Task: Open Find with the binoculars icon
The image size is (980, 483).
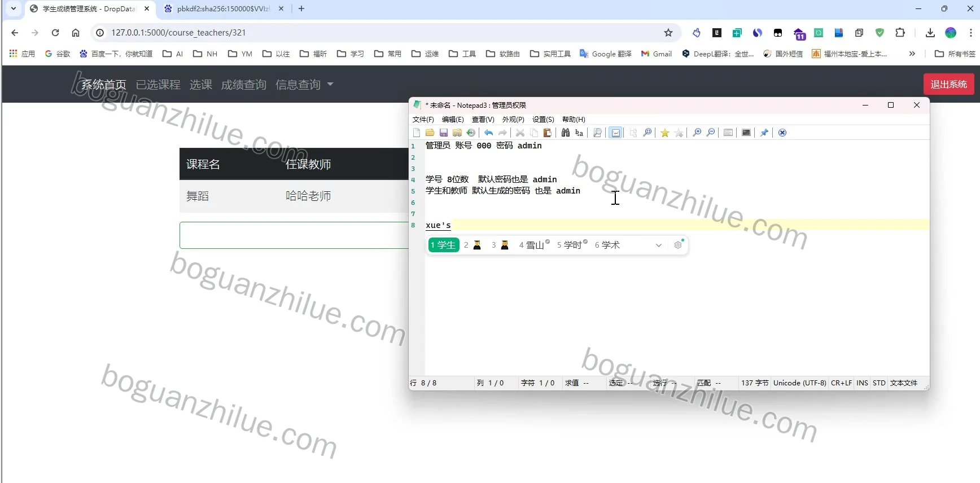Action: point(566,133)
